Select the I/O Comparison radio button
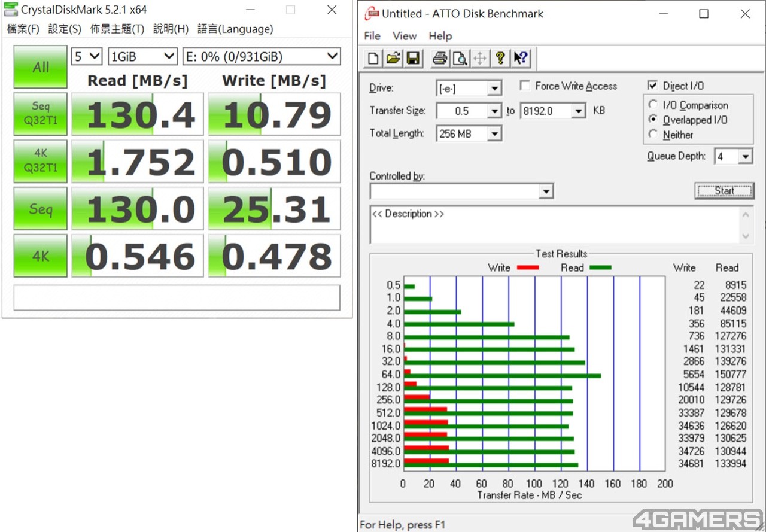Screen dimensions: 766x532 (x=653, y=105)
